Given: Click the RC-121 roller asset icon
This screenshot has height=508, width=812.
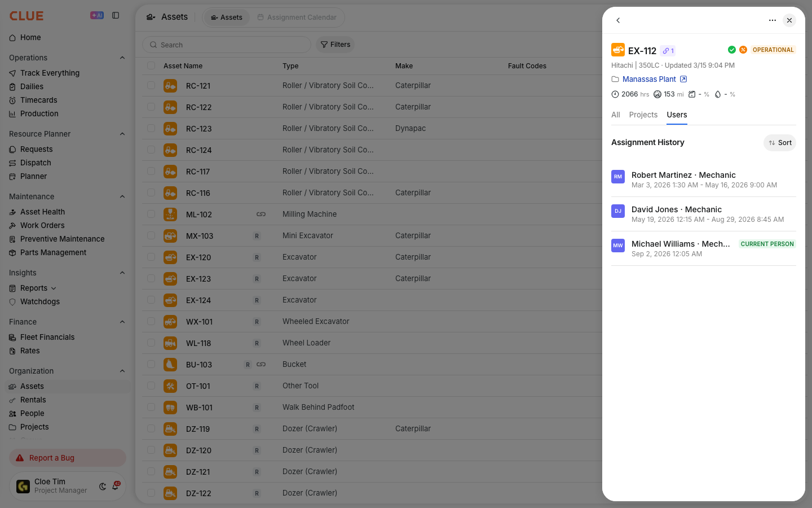Looking at the screenshot, I should point(170,86).
